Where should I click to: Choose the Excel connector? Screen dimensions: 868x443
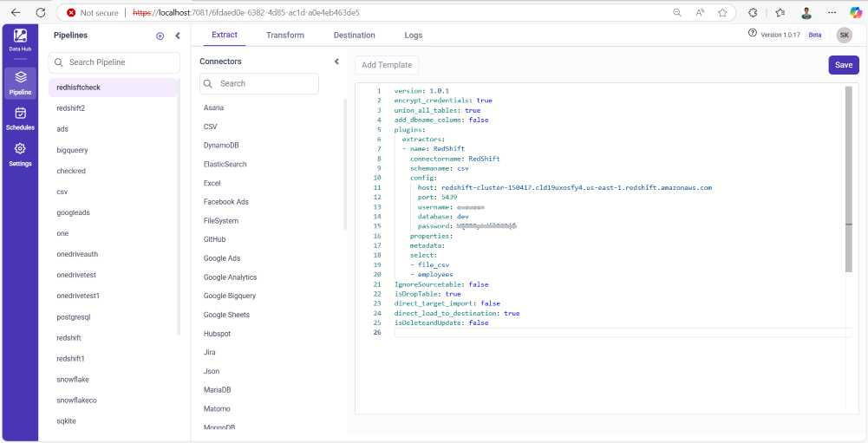(x=212, y=183)
